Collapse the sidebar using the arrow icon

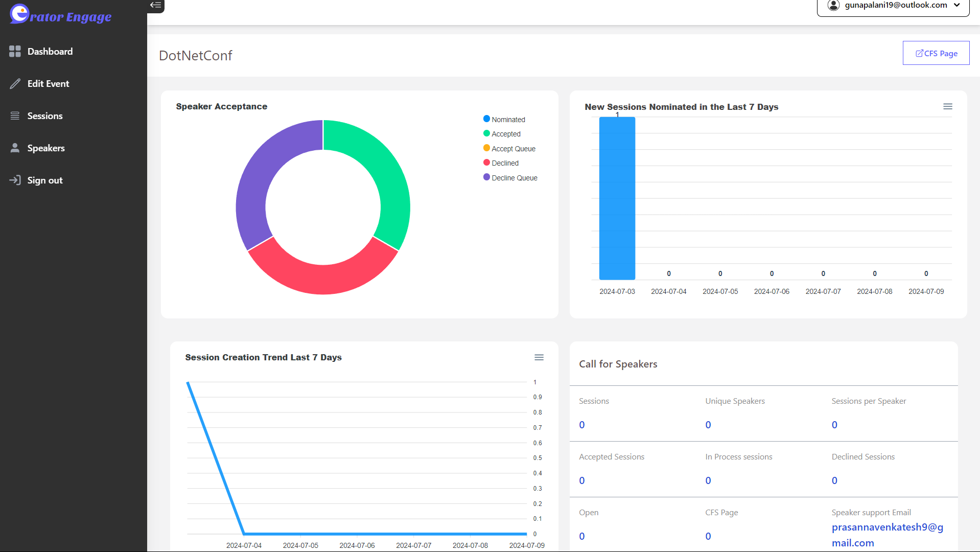coord(156,6)
